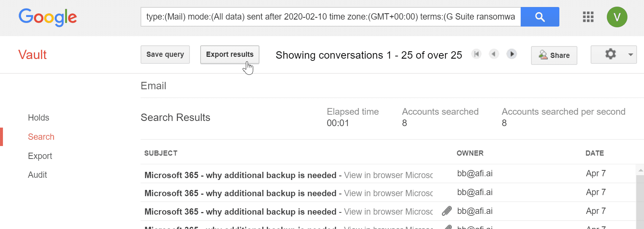
Task: Expand the settings dropdown arrow
Action: pyautogui.click(x=630, y=55)
